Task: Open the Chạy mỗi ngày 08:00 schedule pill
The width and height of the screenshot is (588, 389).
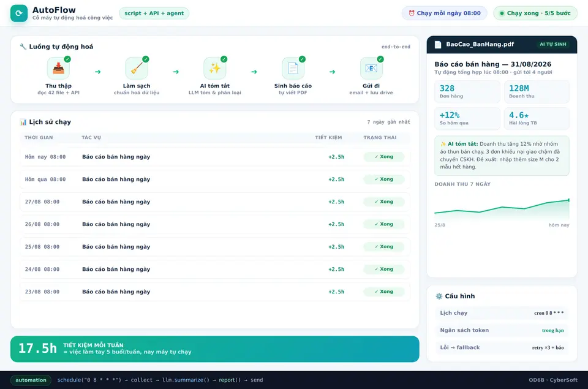Action: coord(444,13)
